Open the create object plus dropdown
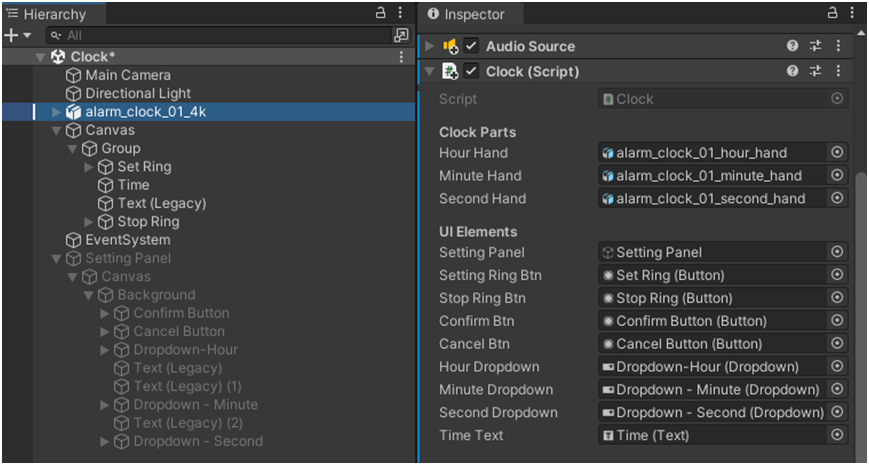The height and width of the screenshot is (465, 869). click(18, 35)
